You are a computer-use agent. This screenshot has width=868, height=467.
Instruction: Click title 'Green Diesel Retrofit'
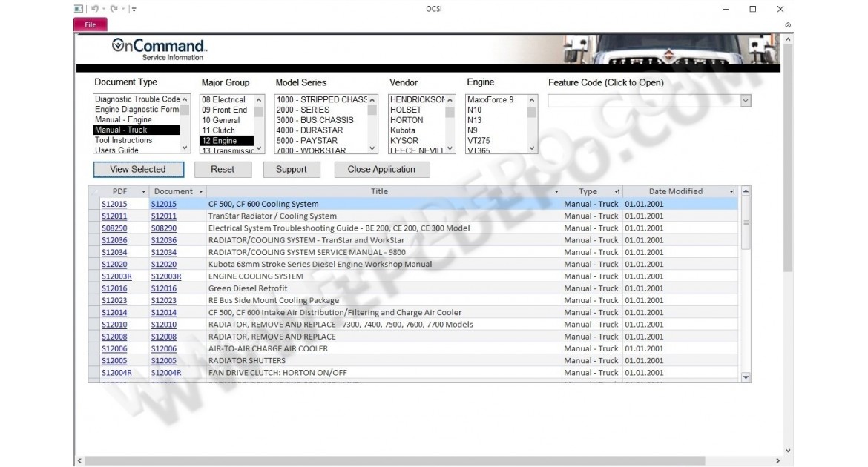pyautogui.click(x=248, y=288)
